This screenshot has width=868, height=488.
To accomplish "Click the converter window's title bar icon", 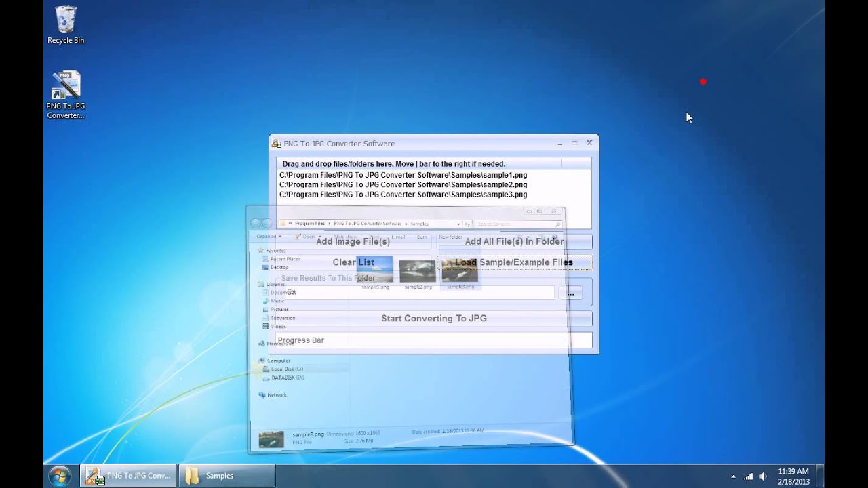I will [277, 143].
